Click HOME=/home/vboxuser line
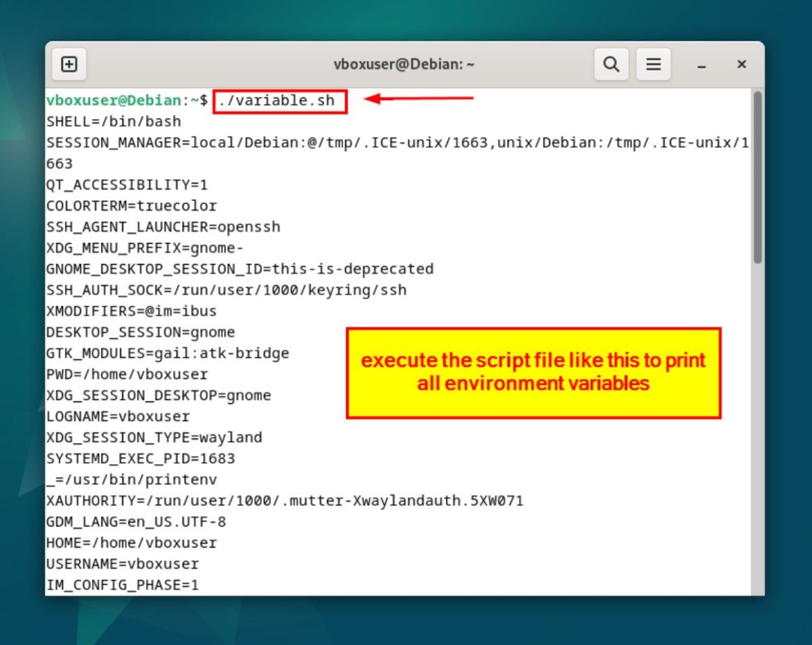This screenshot has width=812, height=645. click(132, 543)
